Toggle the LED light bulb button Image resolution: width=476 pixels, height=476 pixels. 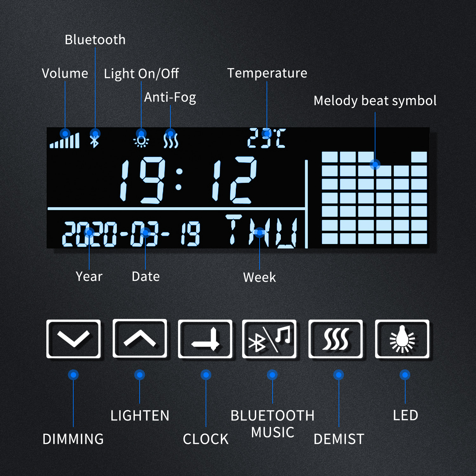[x=402, y=339]
